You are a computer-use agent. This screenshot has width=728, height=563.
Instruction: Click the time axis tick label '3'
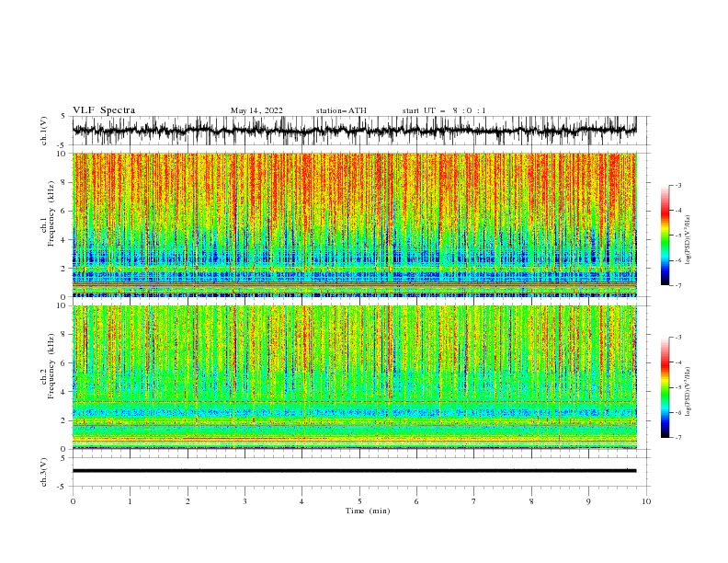[245, 501]
